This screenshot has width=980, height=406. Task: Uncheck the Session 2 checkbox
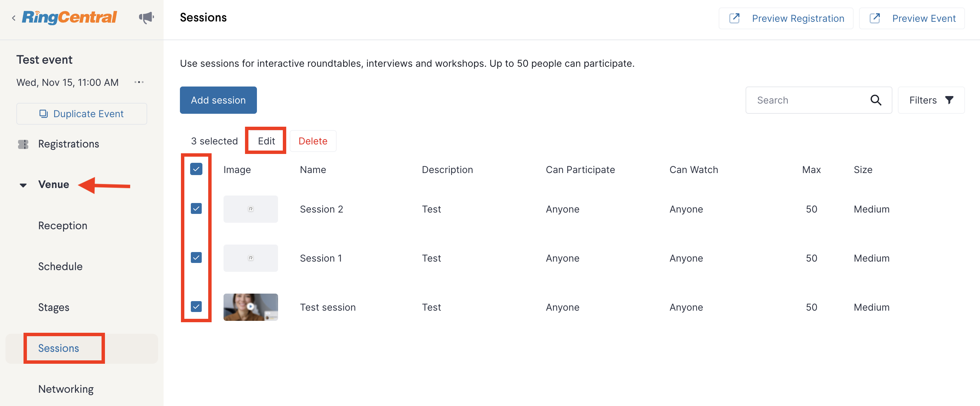(196, 208)
